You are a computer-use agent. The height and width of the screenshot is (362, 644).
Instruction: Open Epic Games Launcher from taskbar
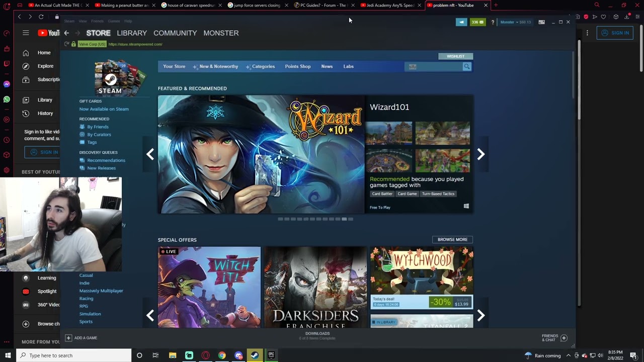271,355
